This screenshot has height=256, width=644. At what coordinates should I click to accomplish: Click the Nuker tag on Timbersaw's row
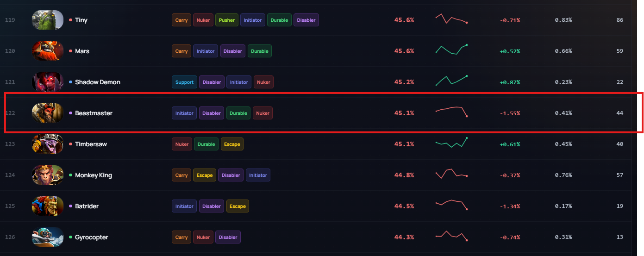181,144
